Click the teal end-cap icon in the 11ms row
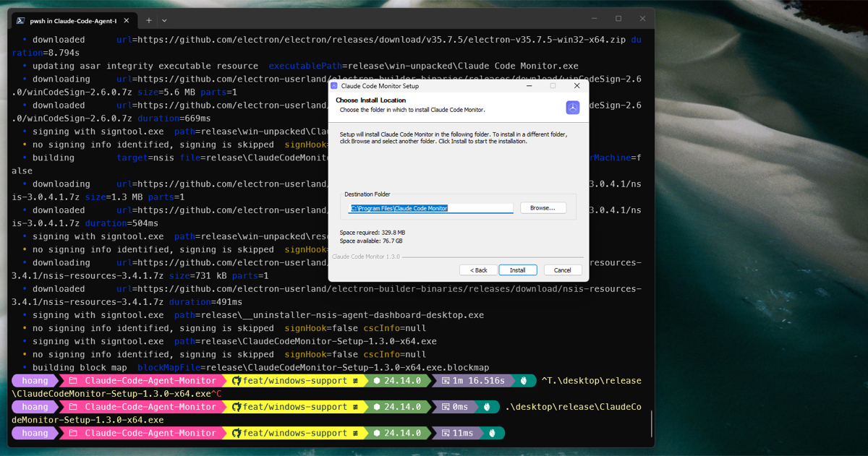 493,433
